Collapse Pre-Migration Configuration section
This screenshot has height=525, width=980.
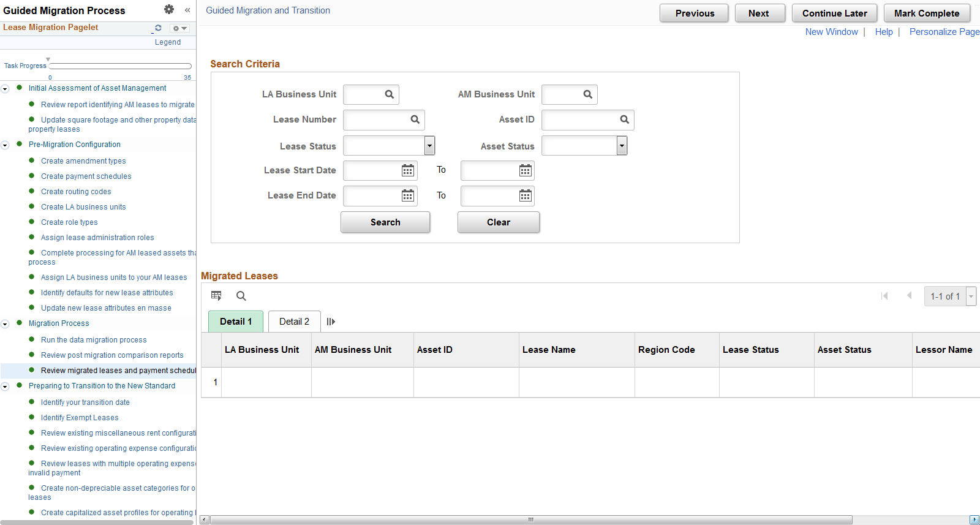click(x=5, y=145)
